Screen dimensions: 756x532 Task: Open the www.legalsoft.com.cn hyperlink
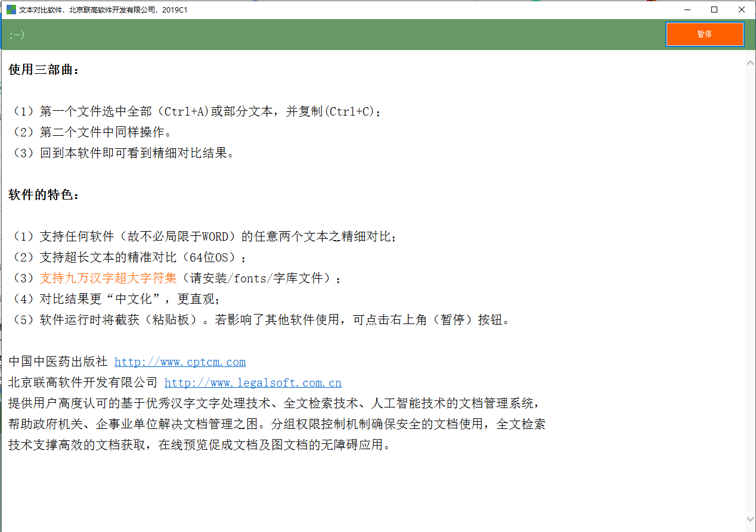point(253,382)
